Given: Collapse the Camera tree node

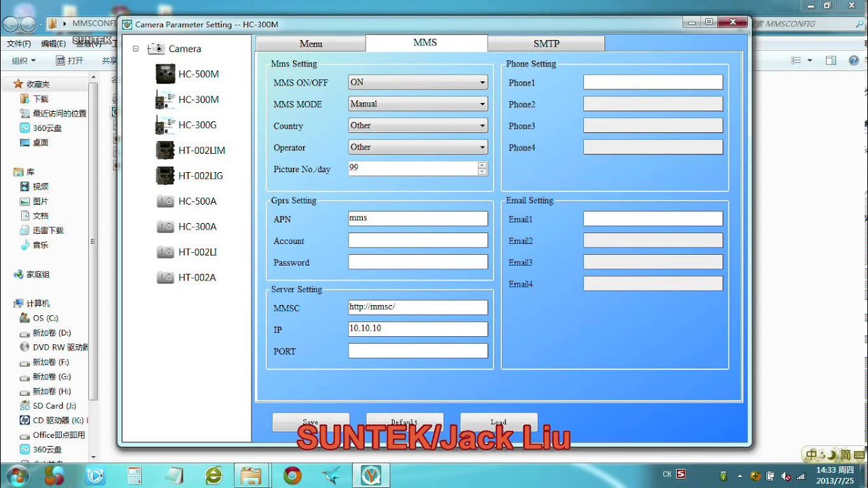Looking at the screenshot, I should pyautogui.click(x=136, y=49).
